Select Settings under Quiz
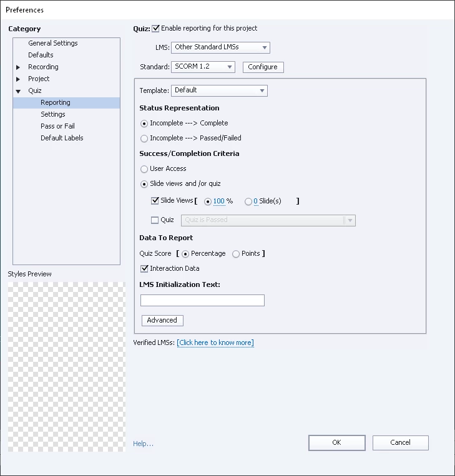 (x=53, y=114)
